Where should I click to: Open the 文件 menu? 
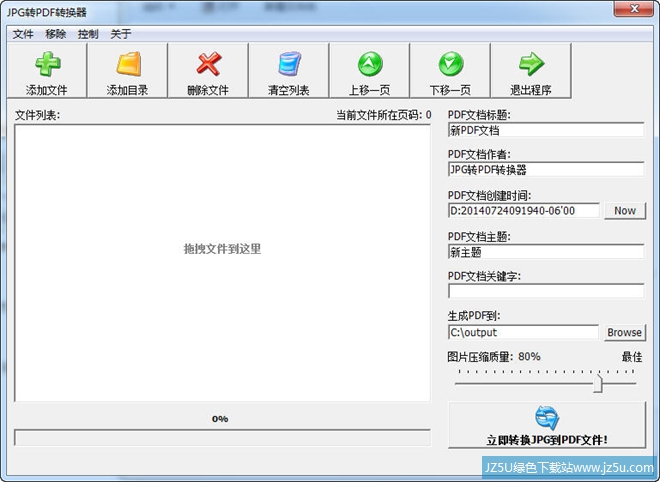click(23, 34)
